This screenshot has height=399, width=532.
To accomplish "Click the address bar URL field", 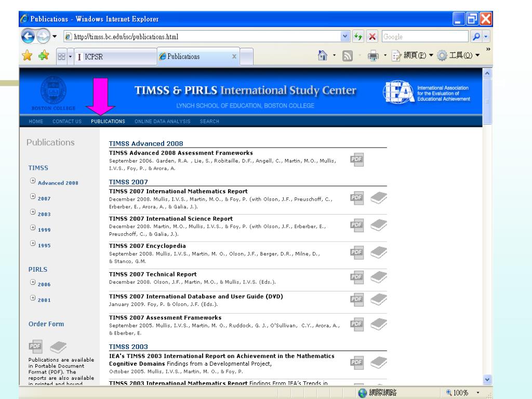I will click(202, 37).
